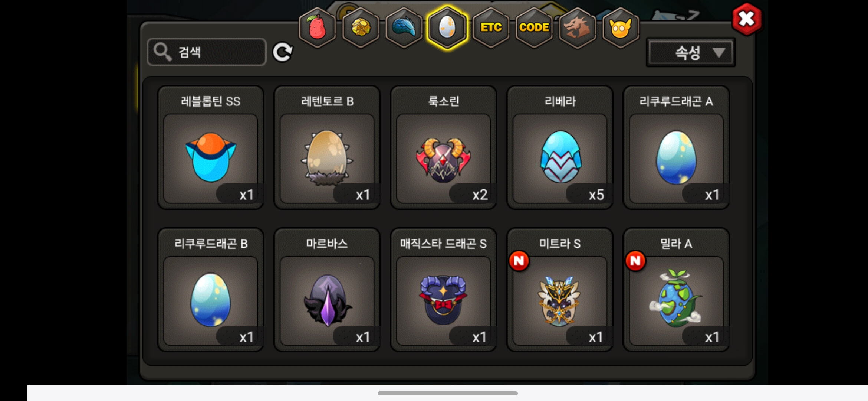Select the egg category tab
The image size is (868, 401).
[x=447, y=27]
